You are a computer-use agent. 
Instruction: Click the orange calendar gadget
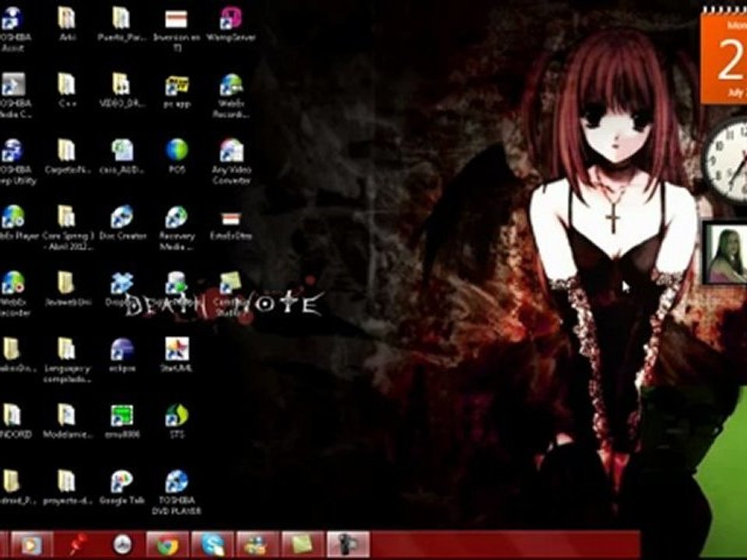tap(724, 56)
